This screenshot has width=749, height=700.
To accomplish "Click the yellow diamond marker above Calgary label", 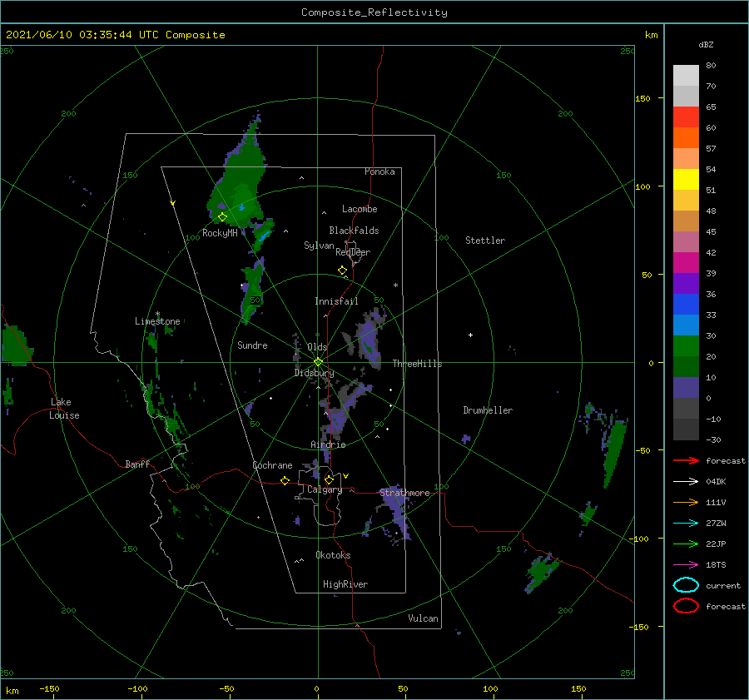I will point(329,479).
